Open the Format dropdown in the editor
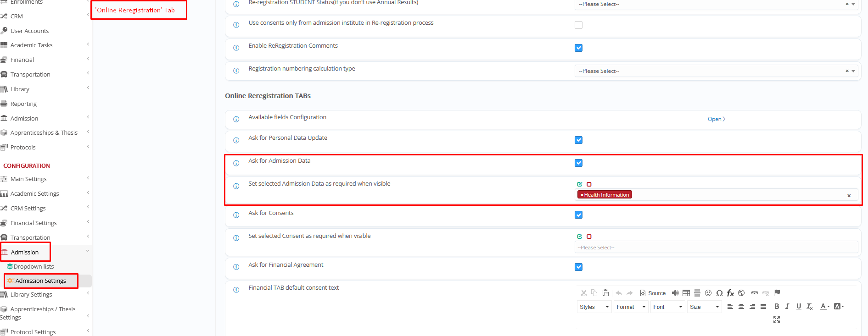 [631, 307]
